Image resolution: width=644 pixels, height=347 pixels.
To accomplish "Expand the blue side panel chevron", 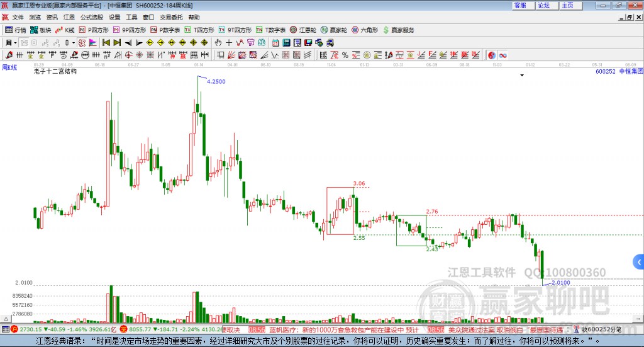I will pos(639,262).
